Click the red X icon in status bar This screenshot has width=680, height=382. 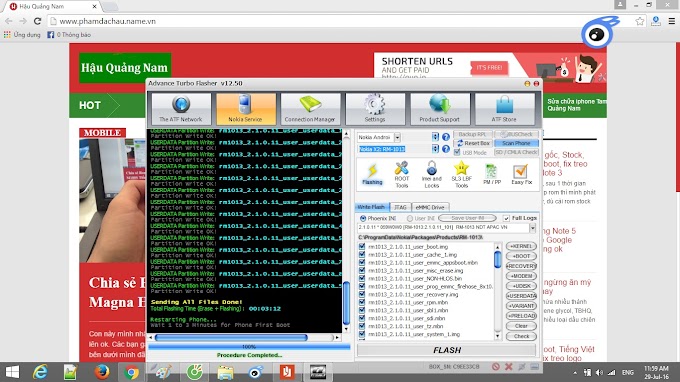pyautogui.click(x=509, y=367)
